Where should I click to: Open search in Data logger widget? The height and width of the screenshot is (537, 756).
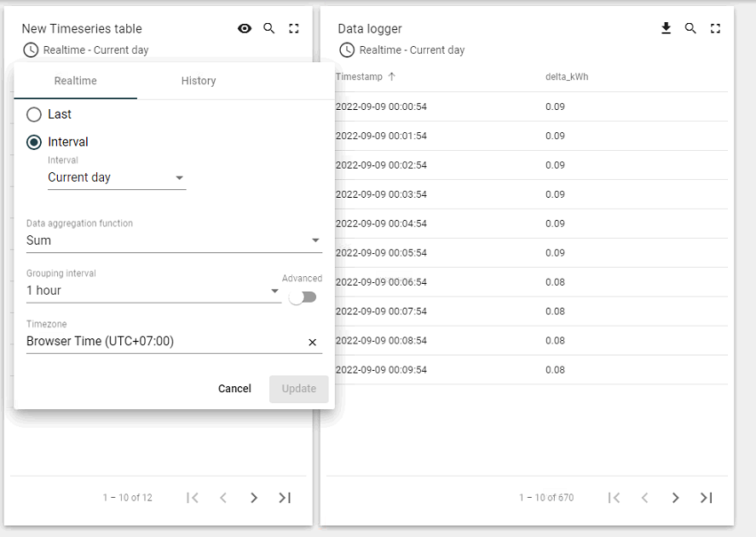tap(690, 28)
